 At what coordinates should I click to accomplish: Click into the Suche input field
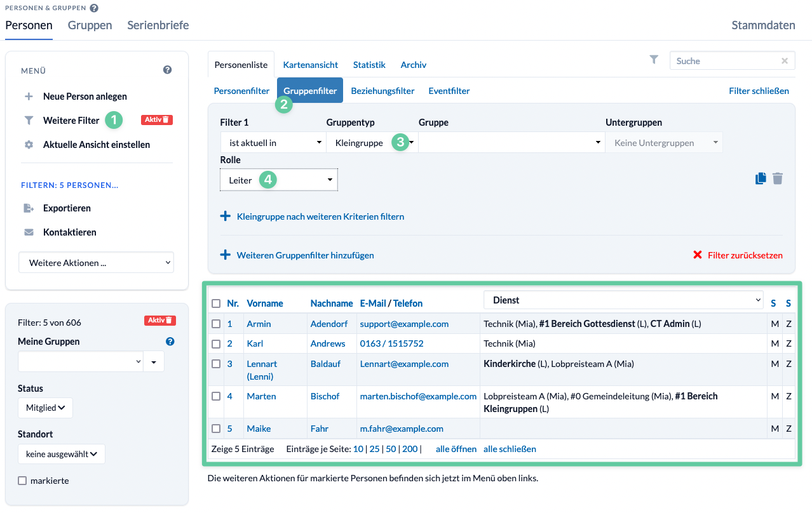[726, 61]
